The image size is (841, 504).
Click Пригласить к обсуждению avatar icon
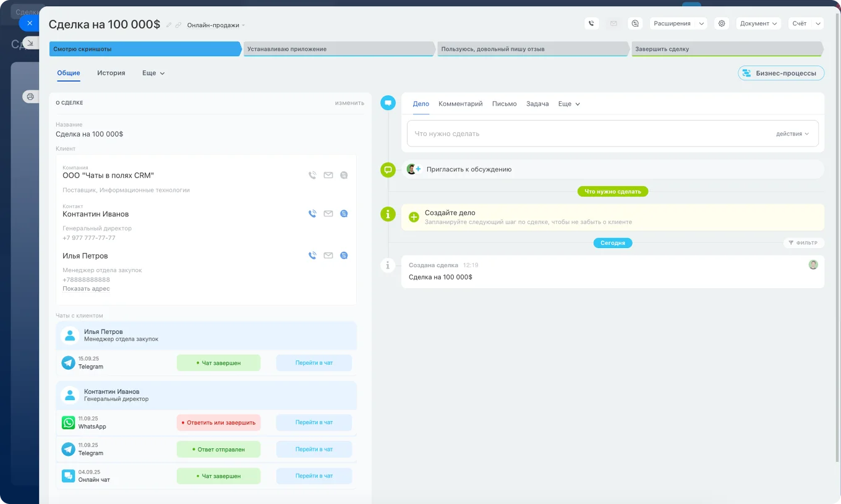412,169
